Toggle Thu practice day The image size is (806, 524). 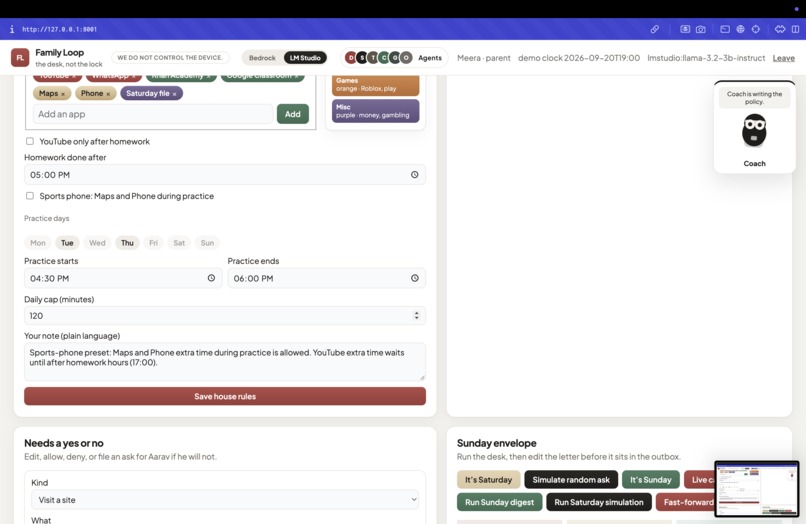pos(127,243)
